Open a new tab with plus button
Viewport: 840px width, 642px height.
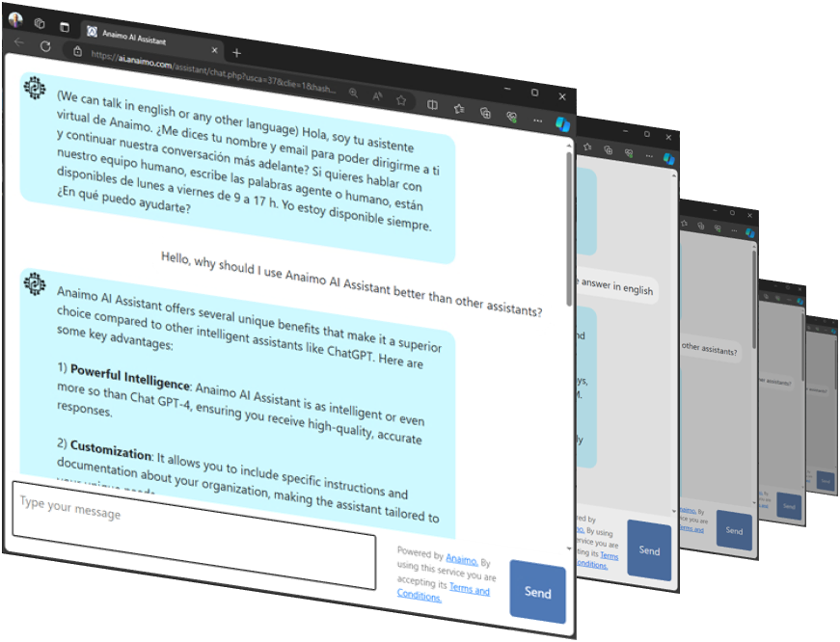tap(236, 52)
